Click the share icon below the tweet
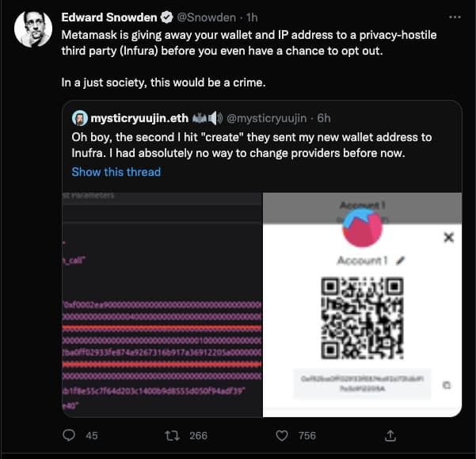 click(x=390, y=434)
